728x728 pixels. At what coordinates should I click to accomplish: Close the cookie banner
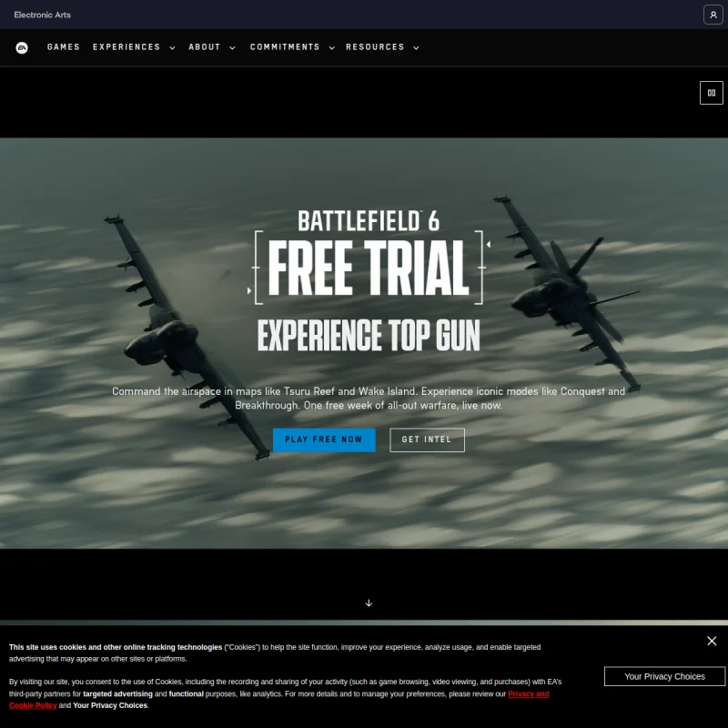(x=712, y=641)
